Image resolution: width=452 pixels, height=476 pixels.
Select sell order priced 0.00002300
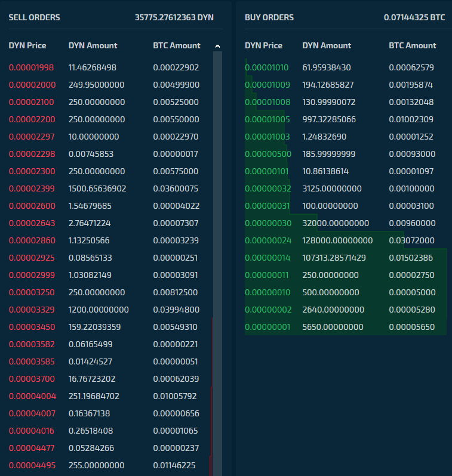[110, 171]
